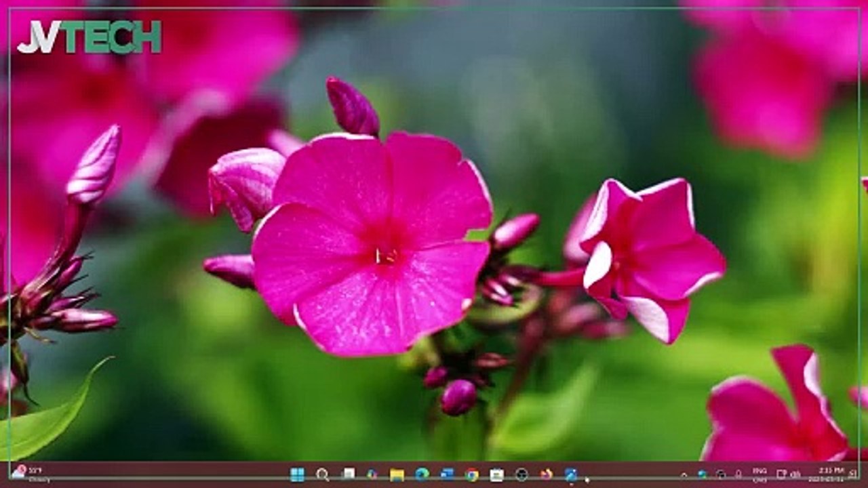
Task: Open the white calendar-like app next to Chrome
Action: 496,474
